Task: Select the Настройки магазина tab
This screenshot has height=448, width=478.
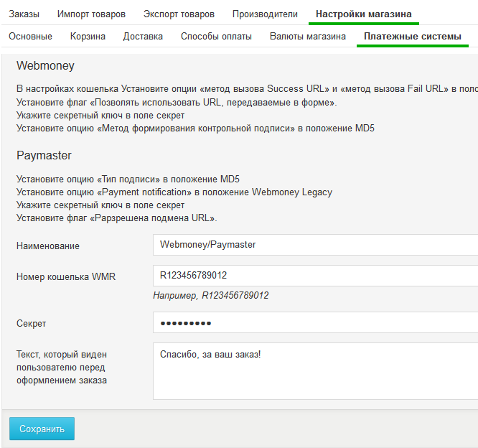Action: pyautogui.click(x=364, y=14)
